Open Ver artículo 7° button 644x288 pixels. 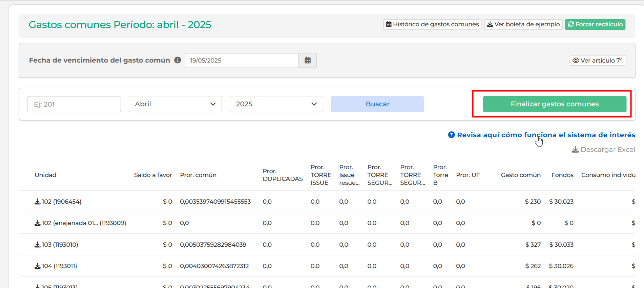coord(597,61)
